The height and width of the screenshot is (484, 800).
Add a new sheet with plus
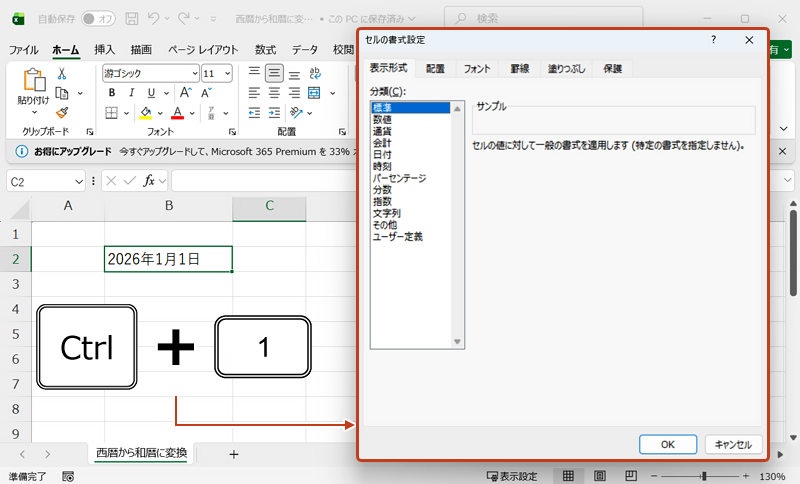[234, 454]
